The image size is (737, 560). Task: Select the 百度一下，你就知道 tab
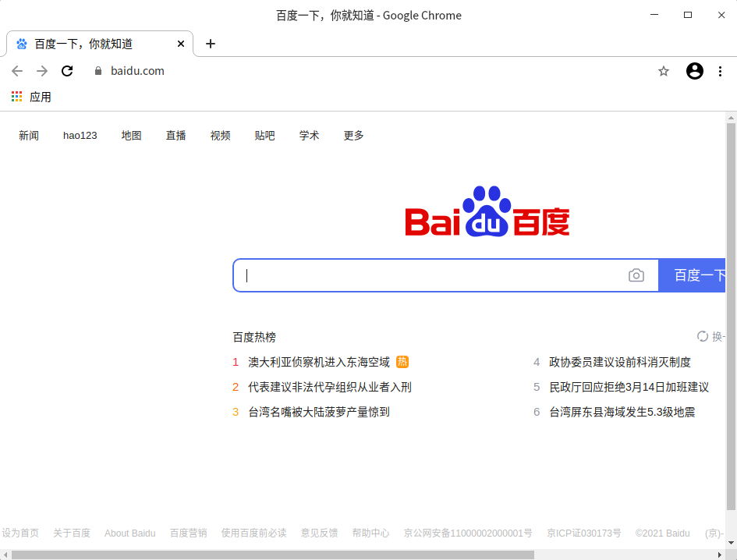tap(99, 44)
